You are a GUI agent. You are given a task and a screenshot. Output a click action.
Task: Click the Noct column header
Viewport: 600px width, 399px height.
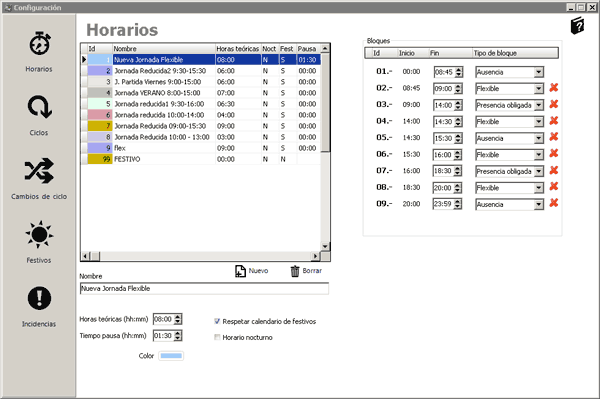270,49
